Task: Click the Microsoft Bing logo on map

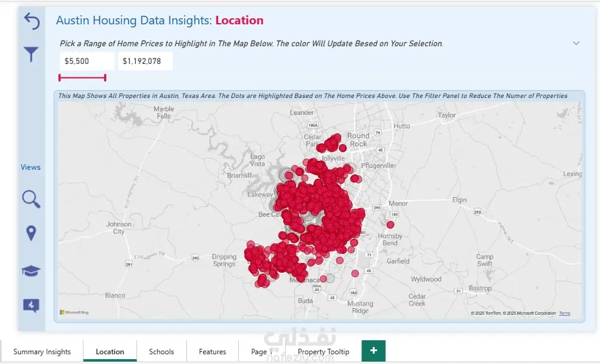Action: 74,312
